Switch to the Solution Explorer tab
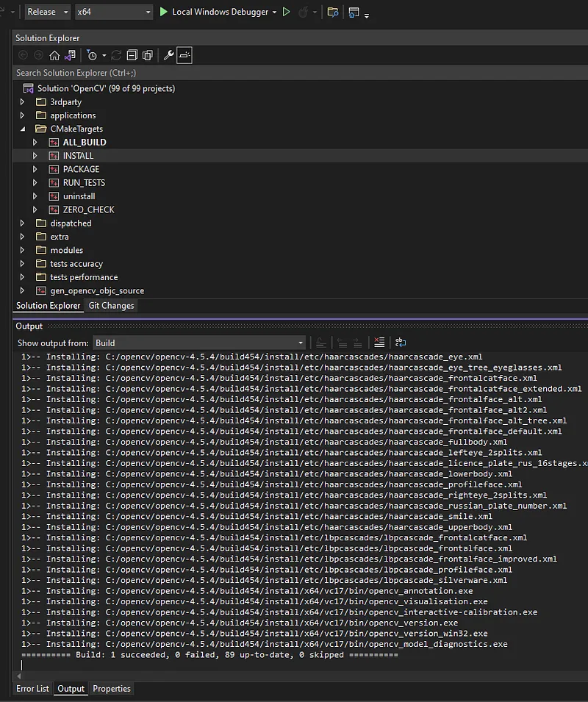This screenshot has height=702, width=588. pos(49,306)
